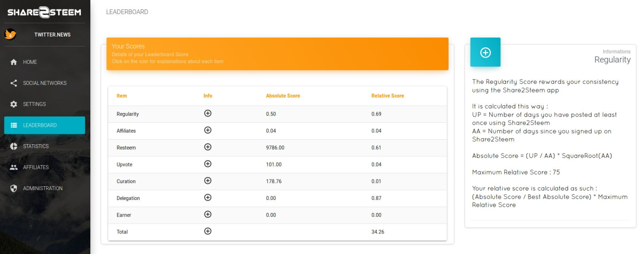The image size is (644, 254).
Task: Open Affiliates menu item
Action: click(45, 167)
